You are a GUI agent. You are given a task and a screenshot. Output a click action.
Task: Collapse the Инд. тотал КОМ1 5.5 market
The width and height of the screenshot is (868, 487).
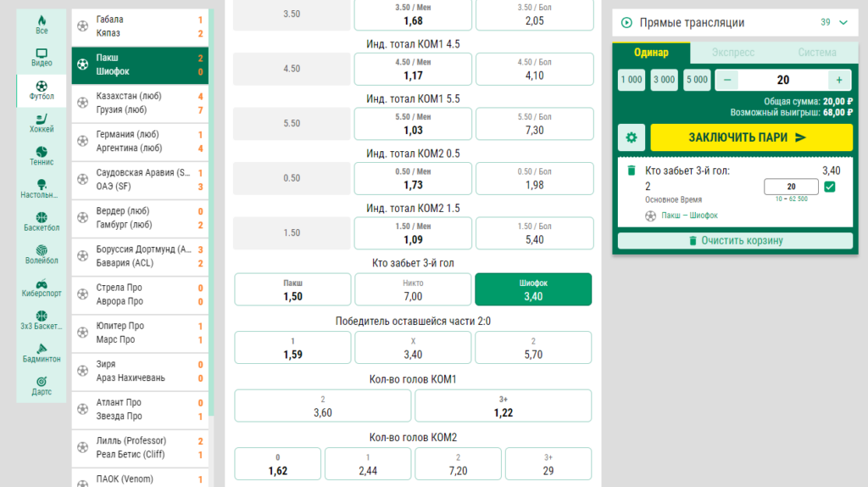(413, 98)
